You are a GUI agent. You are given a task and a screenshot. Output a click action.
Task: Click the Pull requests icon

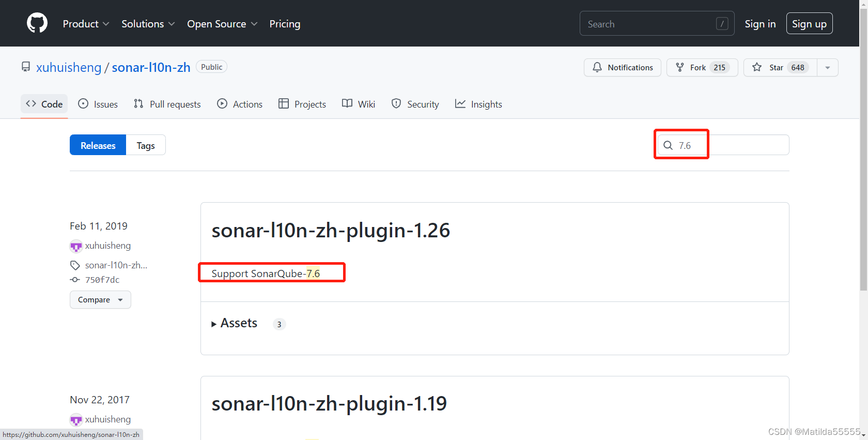pyautogui.click(x=138, y=103)
